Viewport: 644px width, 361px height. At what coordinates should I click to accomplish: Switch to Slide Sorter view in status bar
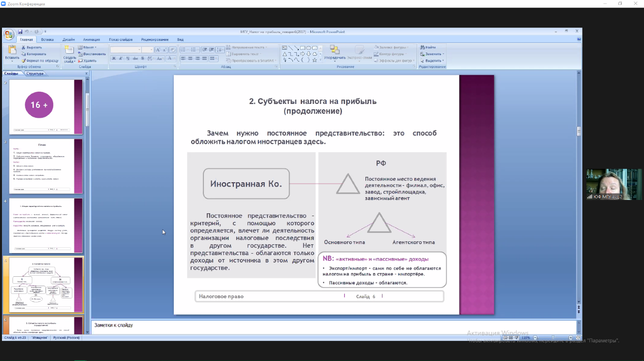[511, 338]
